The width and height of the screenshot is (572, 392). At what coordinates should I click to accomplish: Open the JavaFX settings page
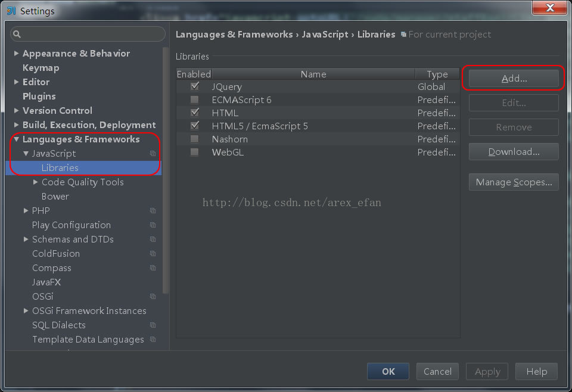tap(46, 282)
